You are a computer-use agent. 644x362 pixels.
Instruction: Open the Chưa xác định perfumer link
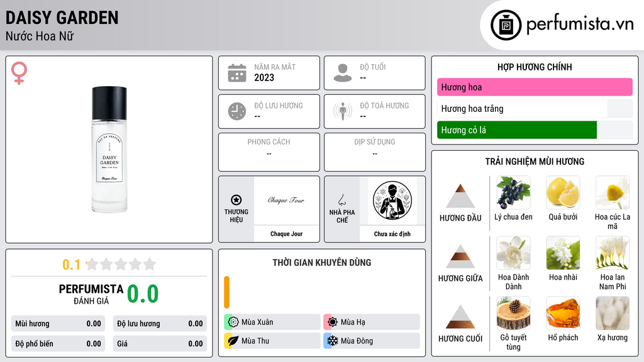(x=392, y=234)
